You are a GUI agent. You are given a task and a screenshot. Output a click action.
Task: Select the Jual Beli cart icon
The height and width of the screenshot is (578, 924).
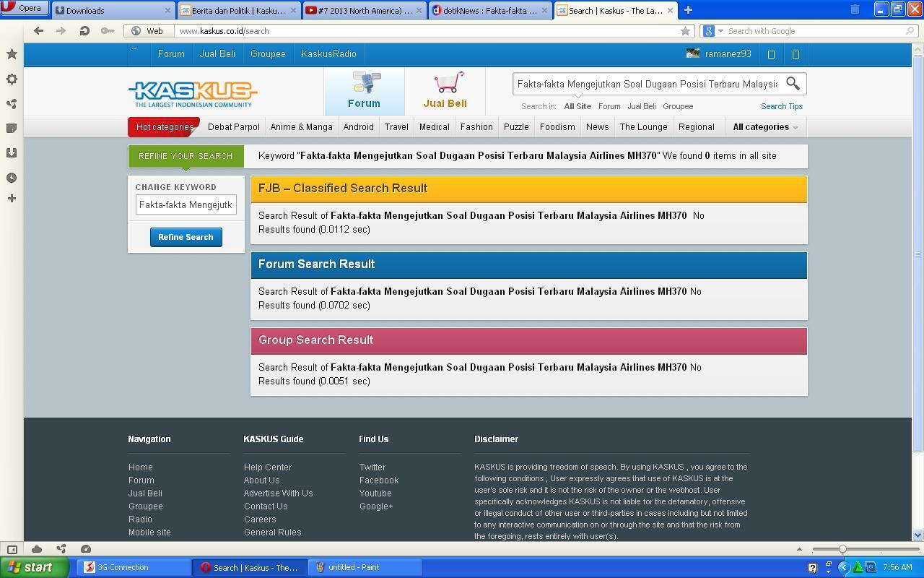click(x=445, y=90)
